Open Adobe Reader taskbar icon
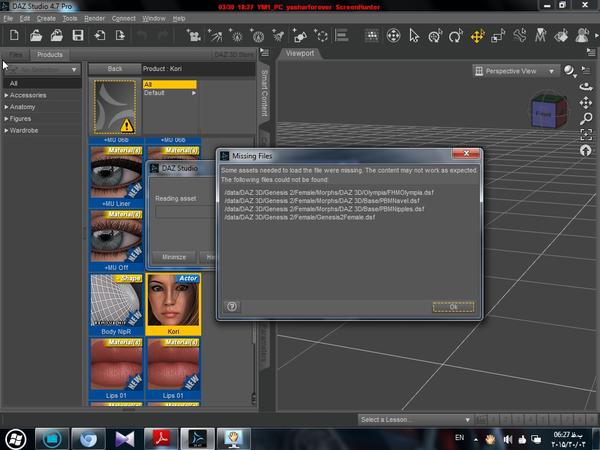This screenshot has height=450, width=600. 161,439
